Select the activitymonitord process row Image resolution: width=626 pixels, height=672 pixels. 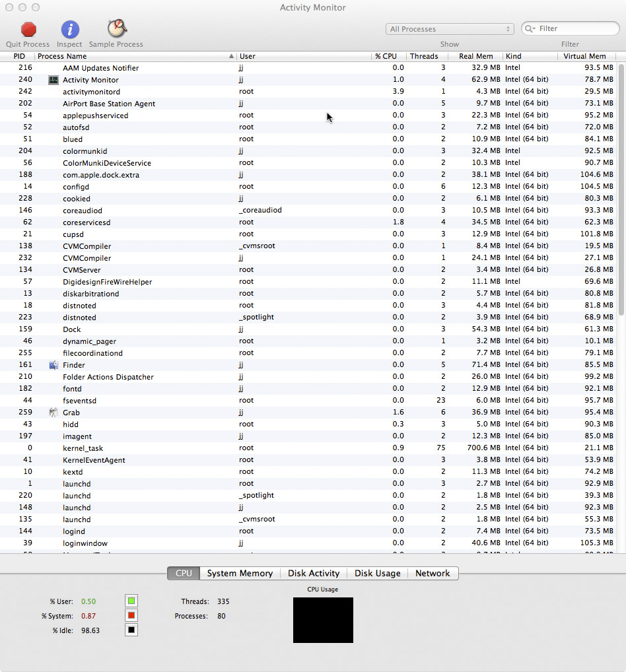(309, 91)
